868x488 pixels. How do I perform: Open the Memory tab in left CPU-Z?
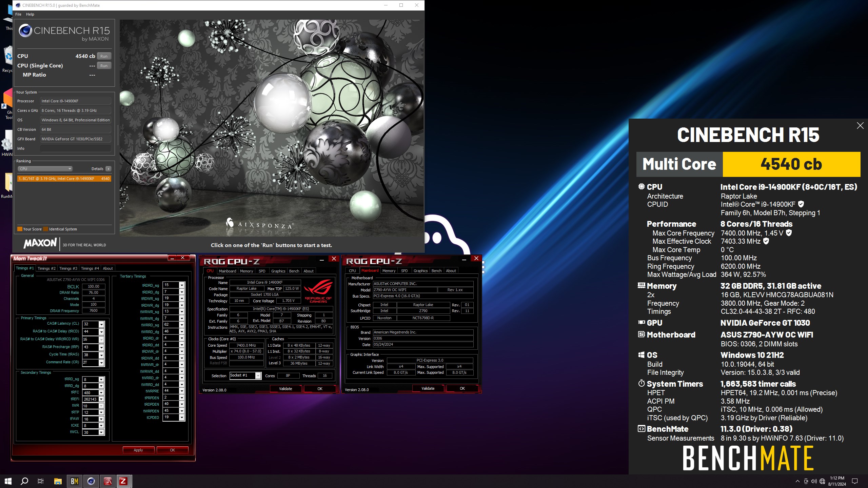click(x=246, y=271)
